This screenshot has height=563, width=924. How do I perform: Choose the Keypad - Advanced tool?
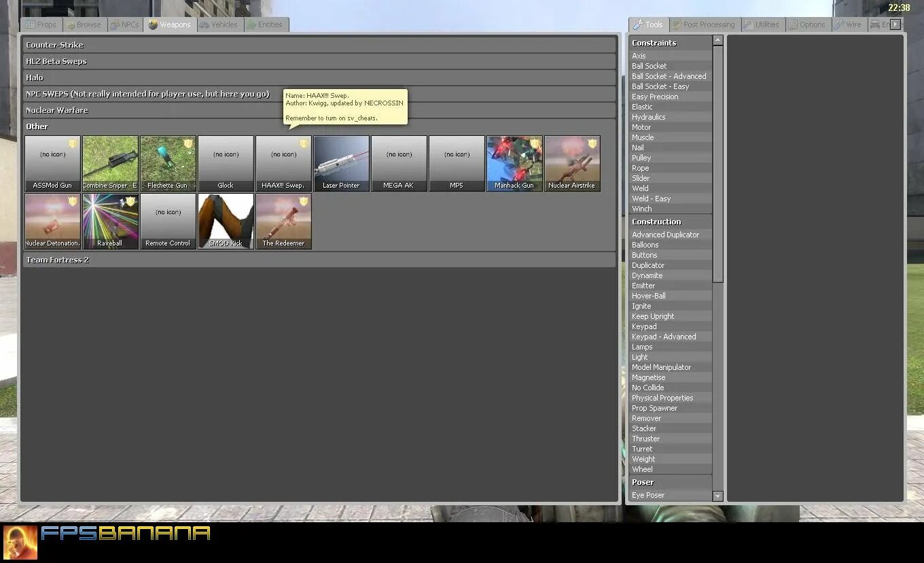671,337
